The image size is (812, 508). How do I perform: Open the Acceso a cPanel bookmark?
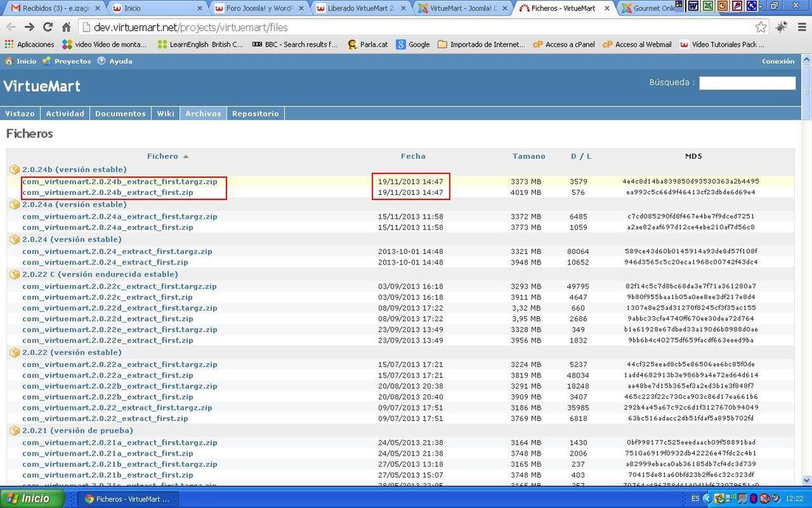click(x=564, y=44)
